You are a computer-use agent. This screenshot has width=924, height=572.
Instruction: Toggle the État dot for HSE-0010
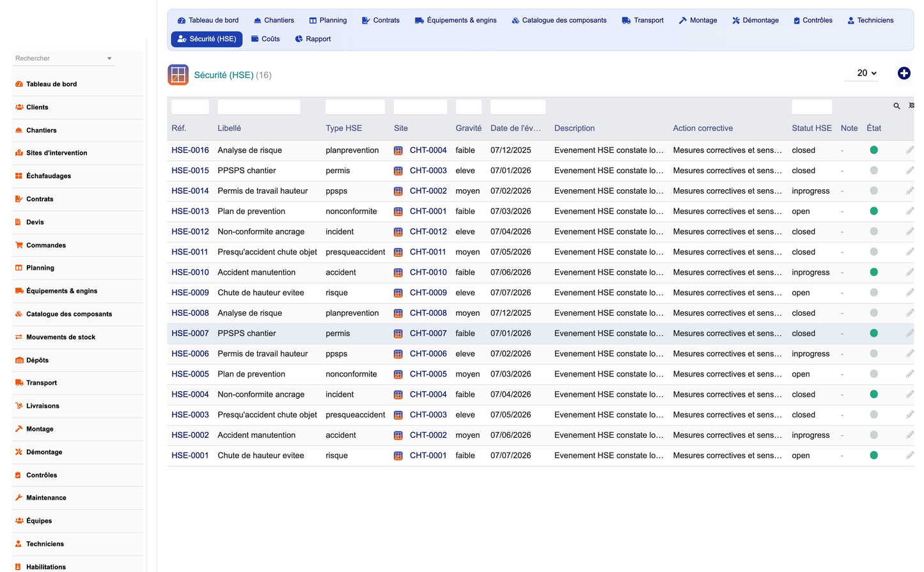pyautogui.click(x=874, y=272)
